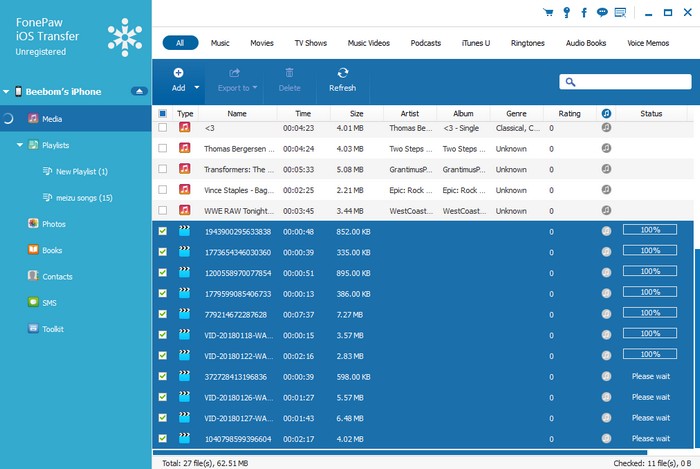
Task: Uncheck the 372728413196836 video row
Action: coord(163,376)
